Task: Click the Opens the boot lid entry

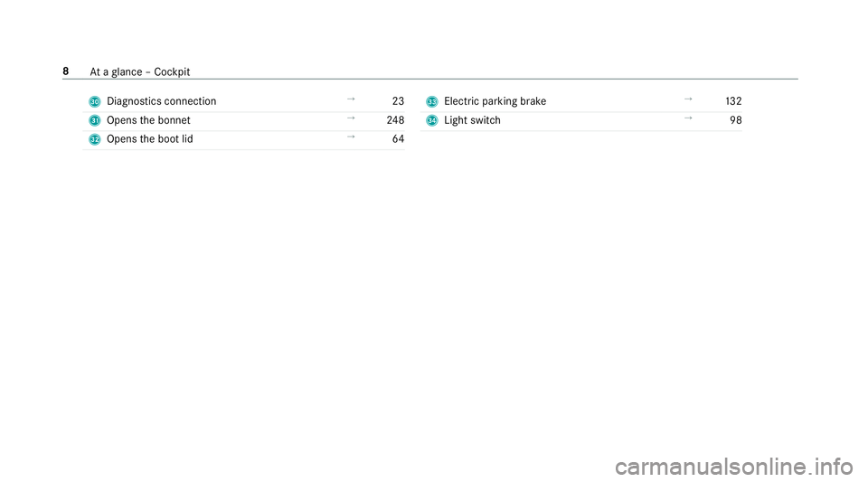Action: 149,139
